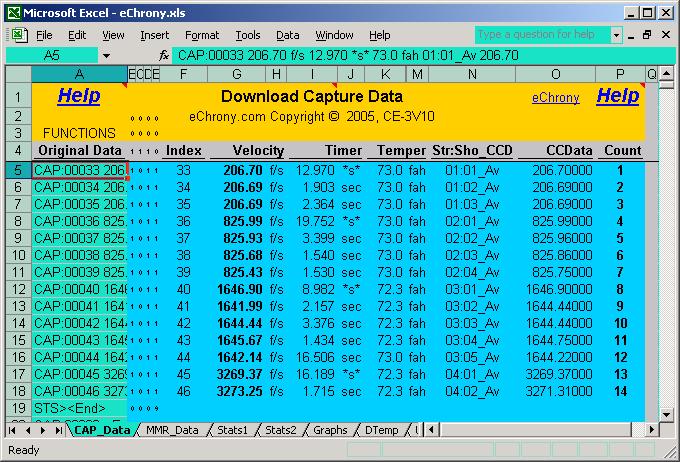Click the fx insert function icon
Viewport: 680px width, 462px height.
click(163, 56)
